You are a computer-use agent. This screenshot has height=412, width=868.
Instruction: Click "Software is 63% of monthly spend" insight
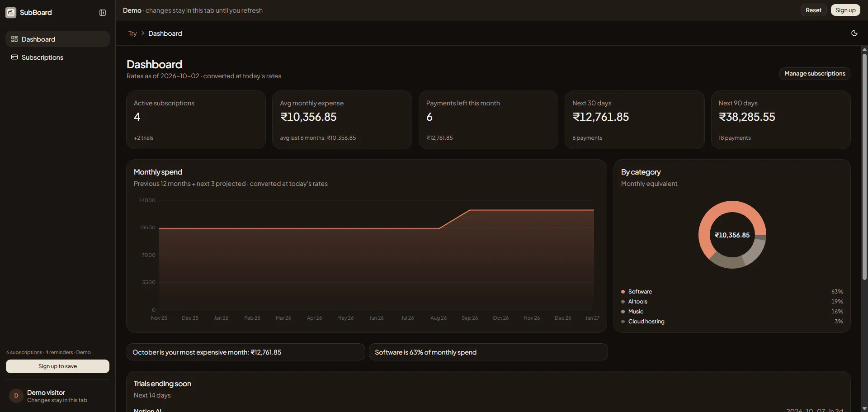[x=488, y=352]
